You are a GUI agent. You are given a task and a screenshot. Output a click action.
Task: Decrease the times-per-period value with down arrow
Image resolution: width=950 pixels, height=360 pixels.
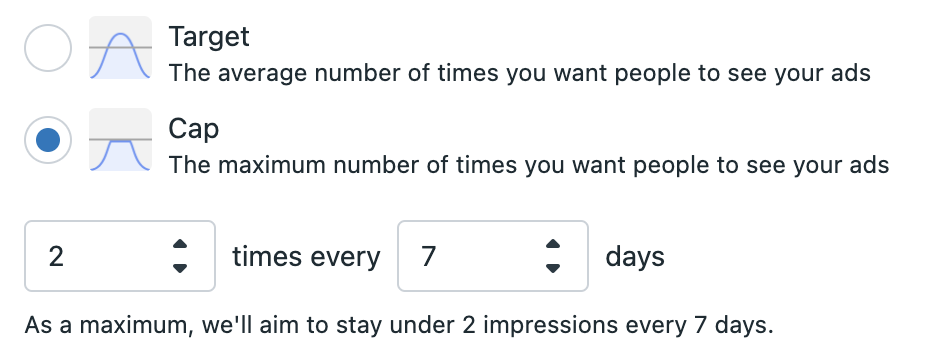(180, 268)
